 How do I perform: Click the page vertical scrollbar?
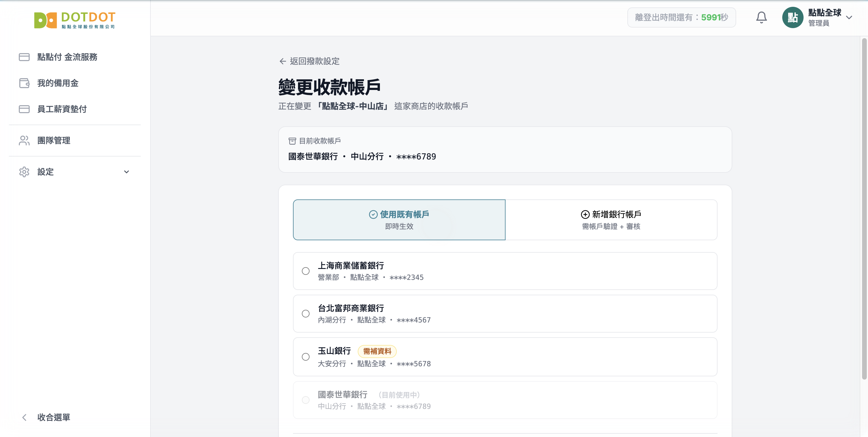864,209
